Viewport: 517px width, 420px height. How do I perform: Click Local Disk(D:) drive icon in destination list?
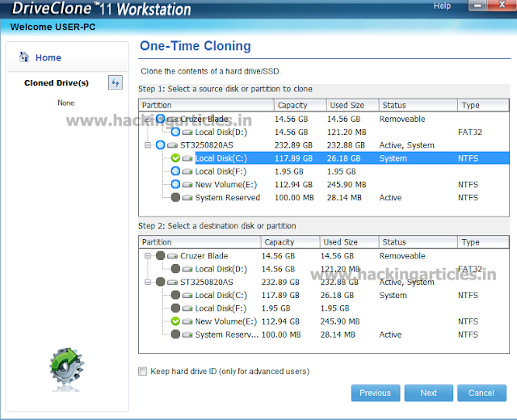[187, 269]
